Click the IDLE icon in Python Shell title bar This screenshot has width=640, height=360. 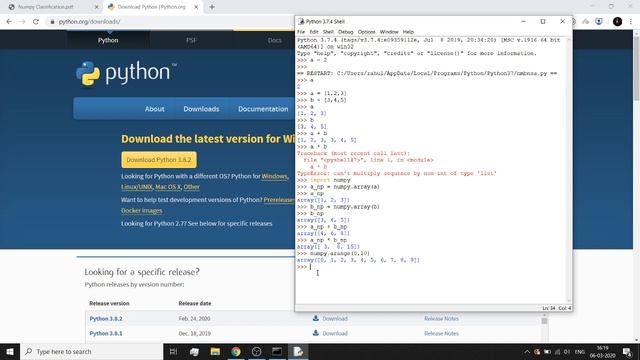click(301, 22)
